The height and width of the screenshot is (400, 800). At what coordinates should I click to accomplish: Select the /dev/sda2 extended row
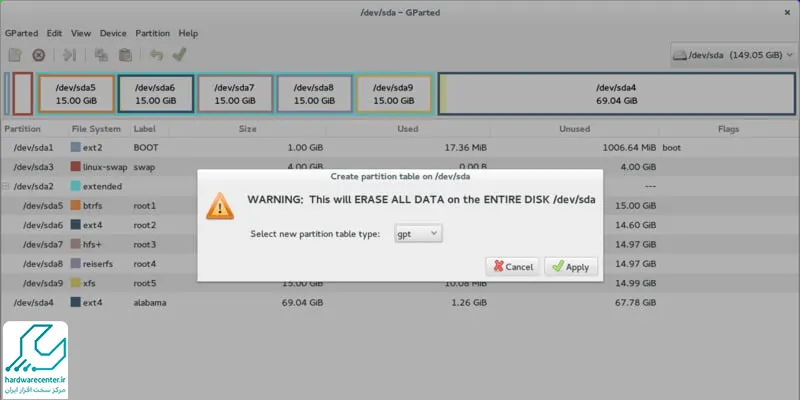coord(400,186)
